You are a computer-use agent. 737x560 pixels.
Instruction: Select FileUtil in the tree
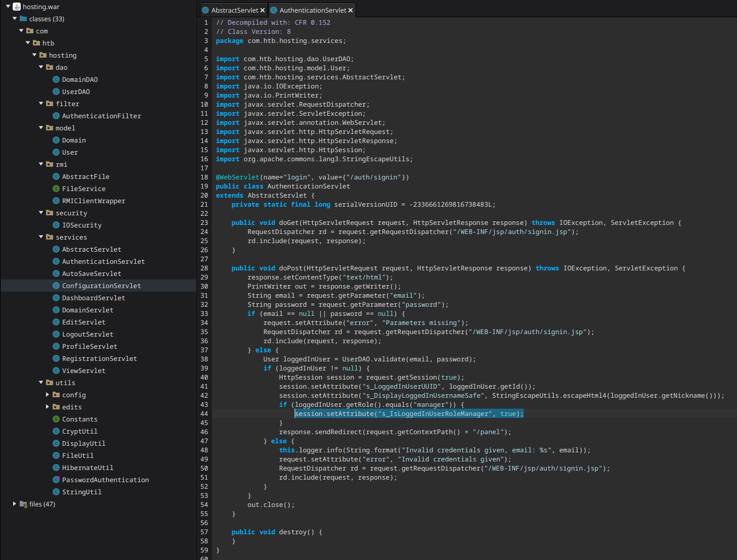(78, 455)
